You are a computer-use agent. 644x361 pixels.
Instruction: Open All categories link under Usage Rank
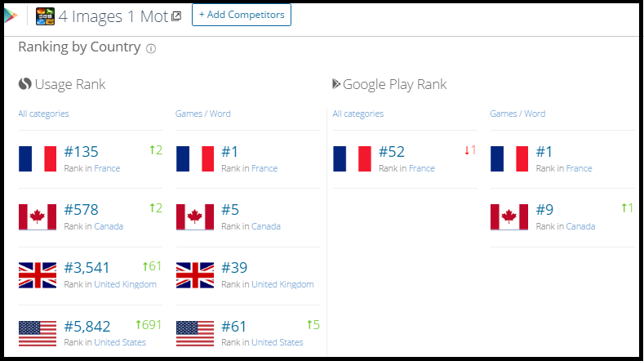(43, 114)
